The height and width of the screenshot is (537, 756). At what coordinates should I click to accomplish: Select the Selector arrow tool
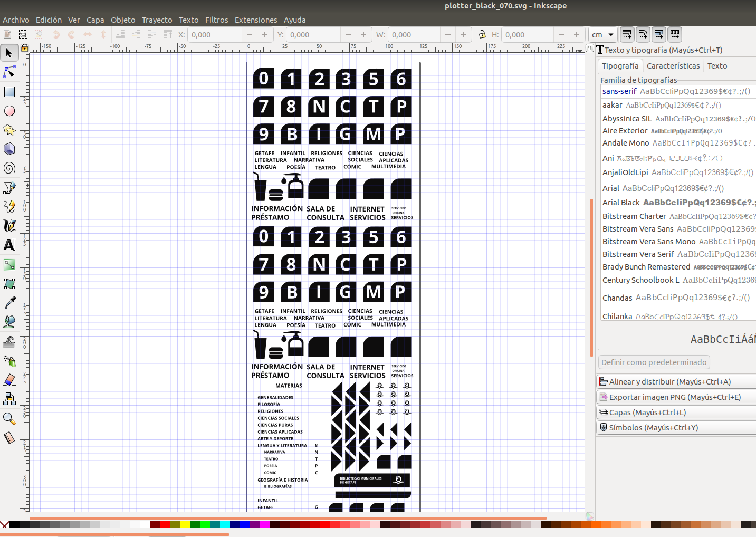coord(9,53)
